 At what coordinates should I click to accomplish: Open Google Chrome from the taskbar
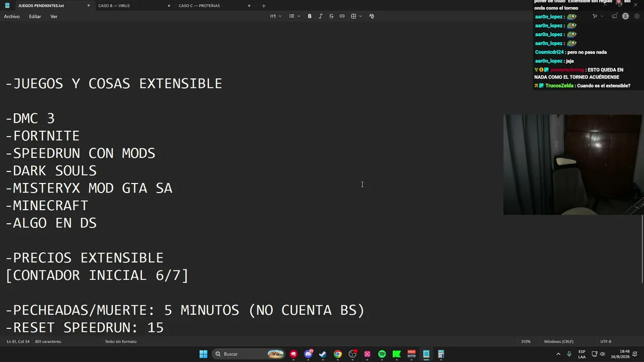(x=338, y=354)
